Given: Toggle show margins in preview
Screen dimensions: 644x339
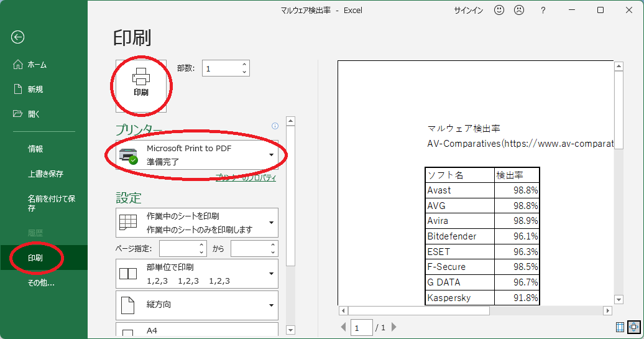Looking at the screenshot, I should coord(620,327).
